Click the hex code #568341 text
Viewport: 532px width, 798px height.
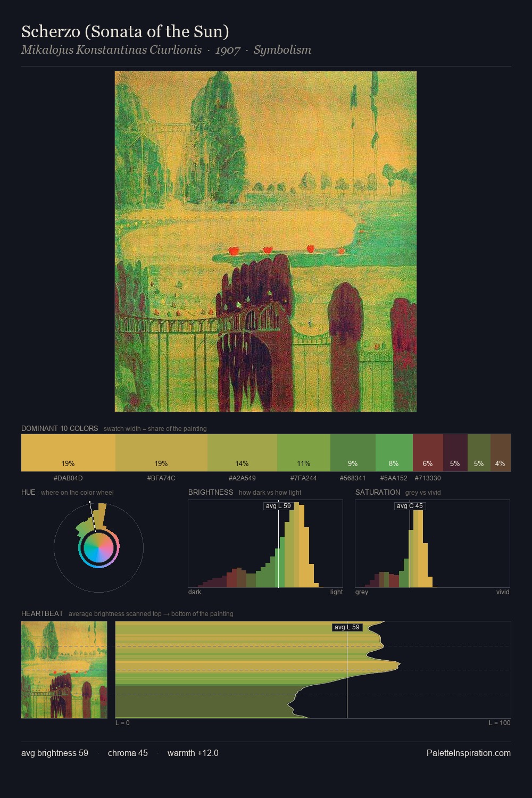pyautogui.click(x=353, y=478)
